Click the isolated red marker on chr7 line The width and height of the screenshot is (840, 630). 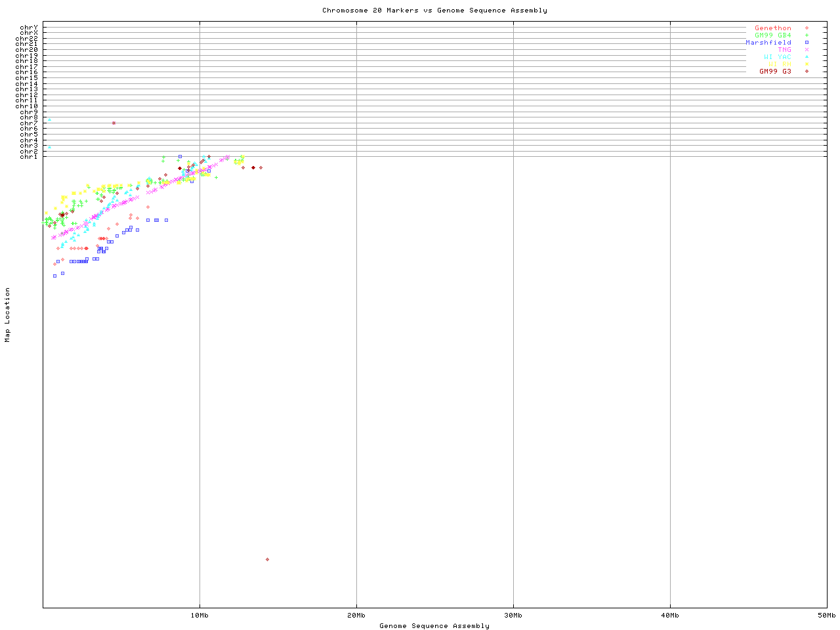point(114,123)
